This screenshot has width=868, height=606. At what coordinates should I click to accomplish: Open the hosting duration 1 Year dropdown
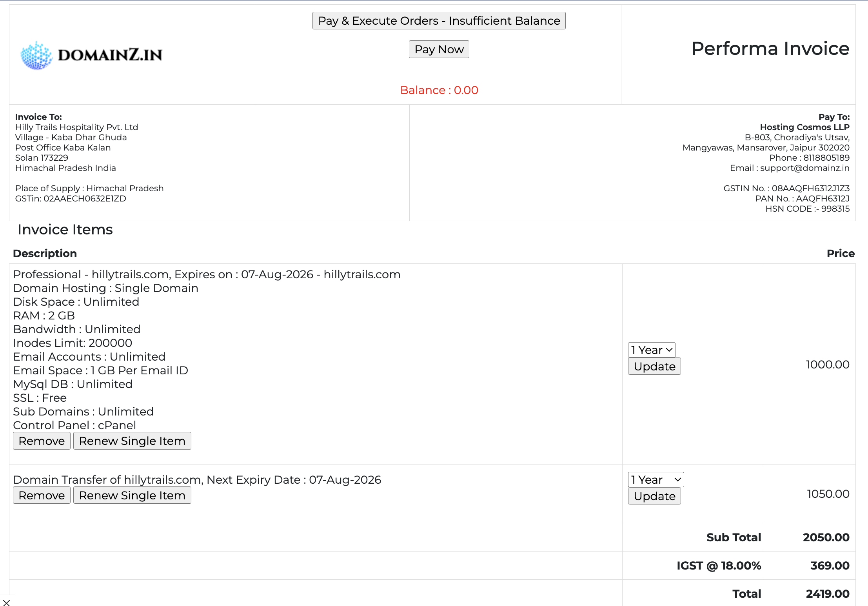coord(651,350)
